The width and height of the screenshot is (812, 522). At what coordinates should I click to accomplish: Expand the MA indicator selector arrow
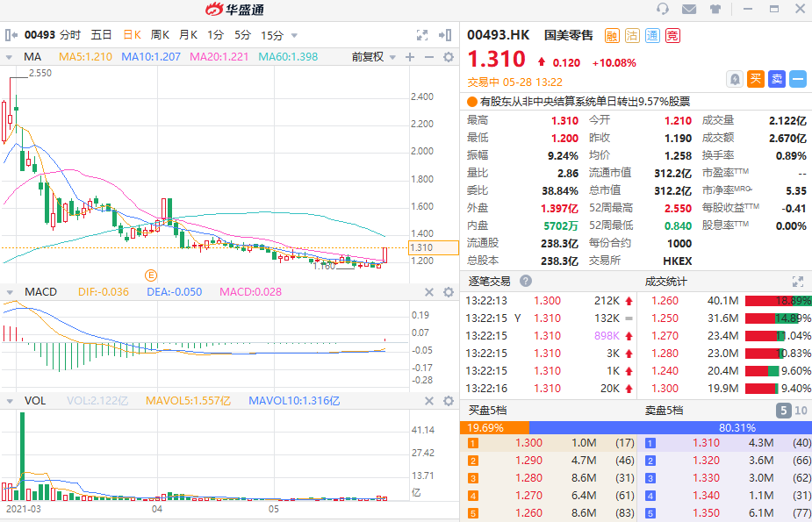pos(9,57)
